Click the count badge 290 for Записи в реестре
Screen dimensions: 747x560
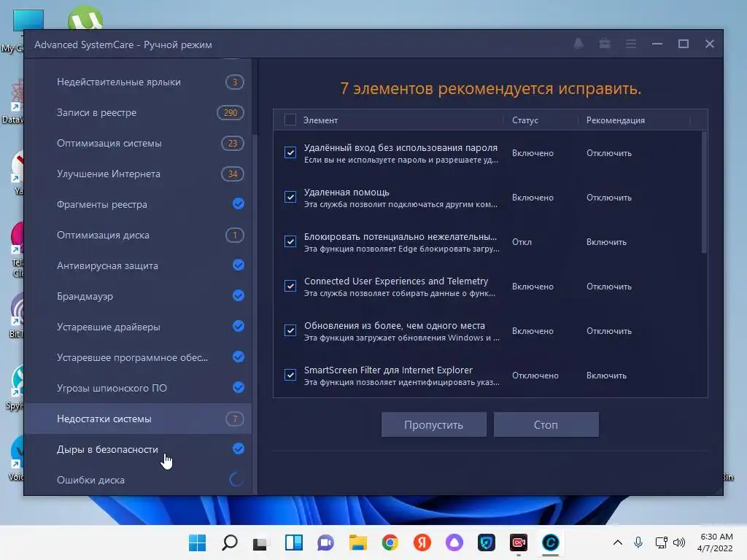coord(231,112)
